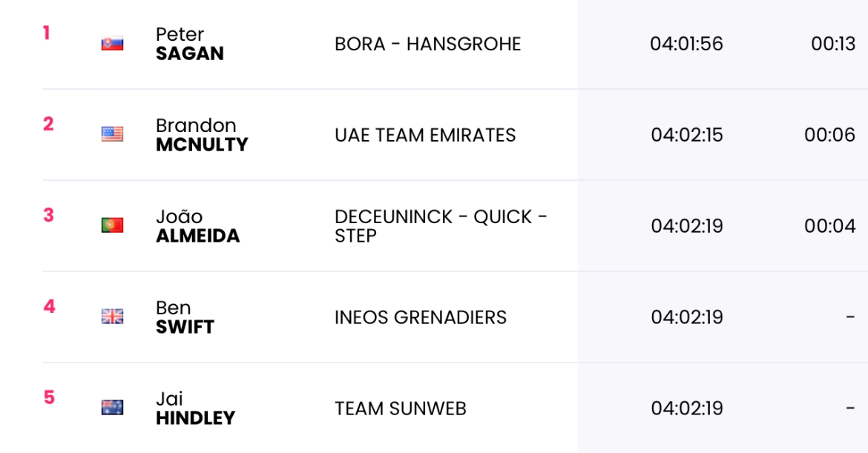The image size is (868, 453).
Task: Select the TEAM SUNWEB team name
Action: [x=401, y=409]
